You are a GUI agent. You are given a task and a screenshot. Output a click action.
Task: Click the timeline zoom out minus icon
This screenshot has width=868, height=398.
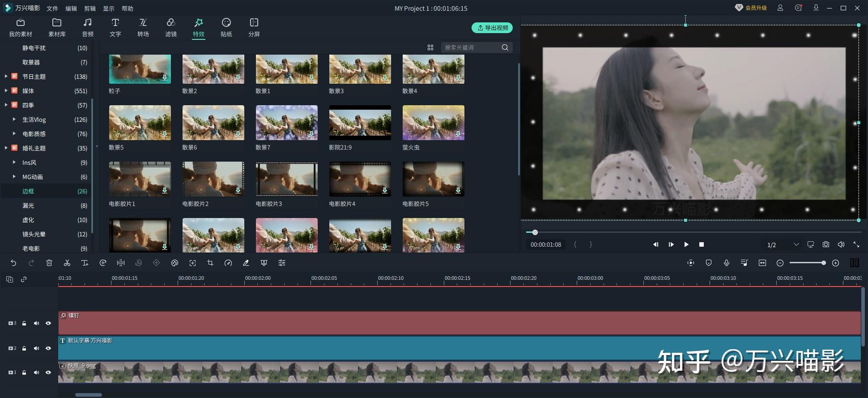pyautogui.click(x=780, y=263)
